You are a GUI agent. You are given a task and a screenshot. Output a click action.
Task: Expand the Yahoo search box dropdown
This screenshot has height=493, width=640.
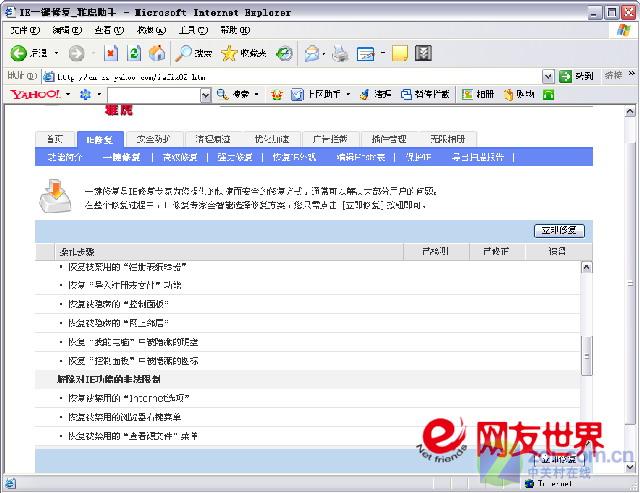(x=206, y=95)
